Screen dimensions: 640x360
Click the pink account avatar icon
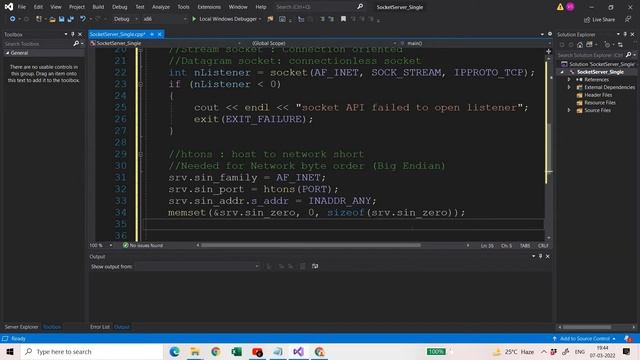pyautogui.click(x=570, y=7)
